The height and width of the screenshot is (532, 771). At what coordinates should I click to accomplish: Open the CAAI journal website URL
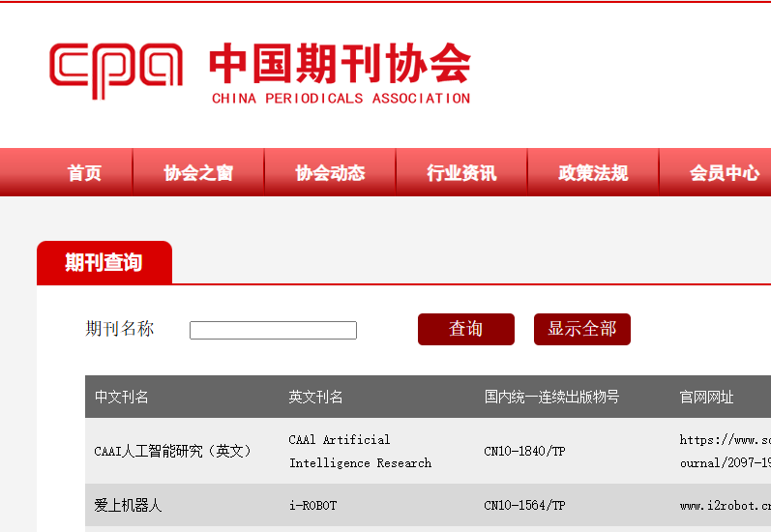726,451
